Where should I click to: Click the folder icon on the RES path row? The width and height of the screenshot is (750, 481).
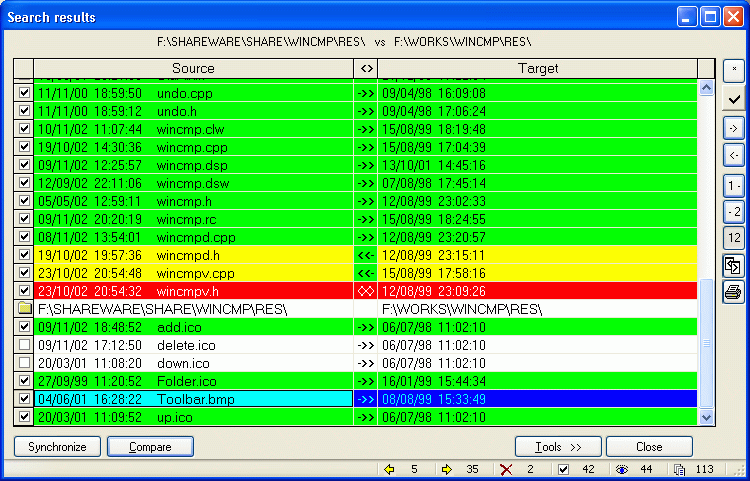click(x=24, y=309)
